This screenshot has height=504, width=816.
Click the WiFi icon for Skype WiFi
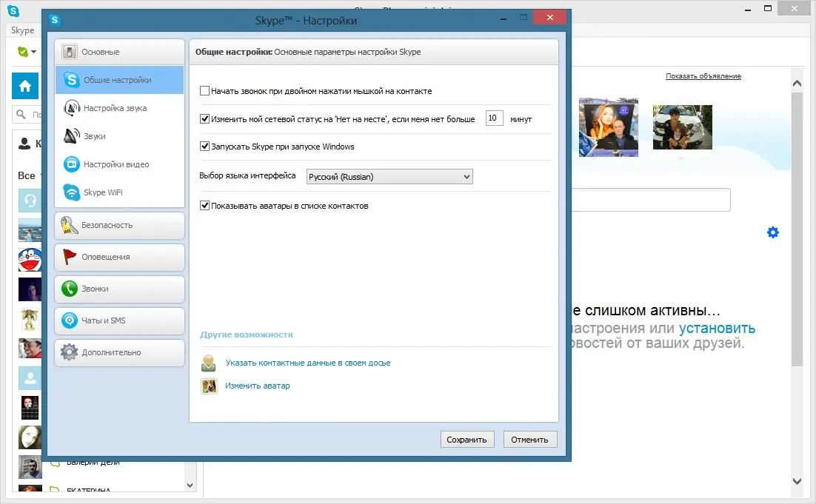pyautogui.click(x=71, y=192)
